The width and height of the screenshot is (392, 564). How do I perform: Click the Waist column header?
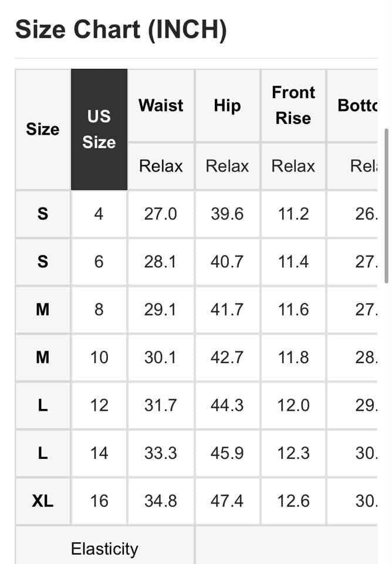click(161, 106)
